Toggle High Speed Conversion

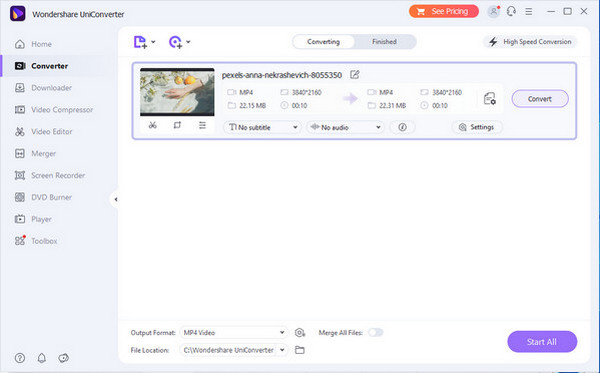point(530,42)
